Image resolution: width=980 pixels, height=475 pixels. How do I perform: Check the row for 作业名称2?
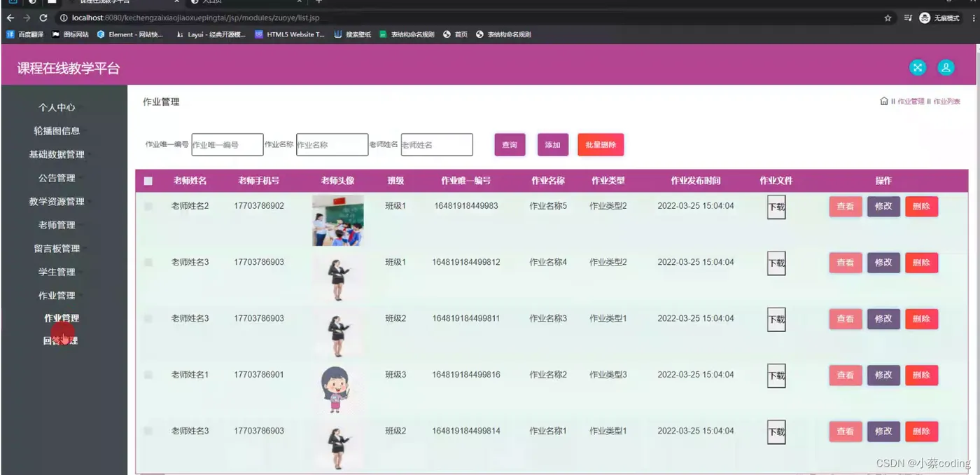click(148, 375)
